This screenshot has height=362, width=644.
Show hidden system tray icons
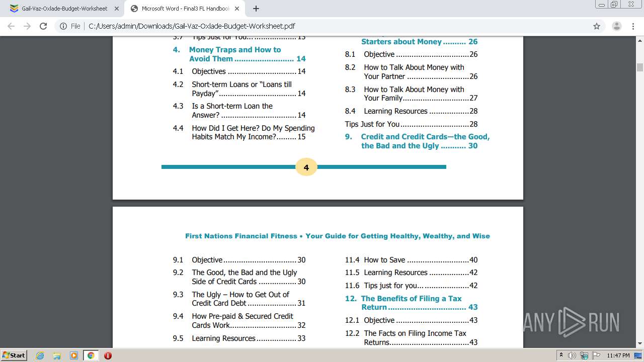click(x=561, y=355)
